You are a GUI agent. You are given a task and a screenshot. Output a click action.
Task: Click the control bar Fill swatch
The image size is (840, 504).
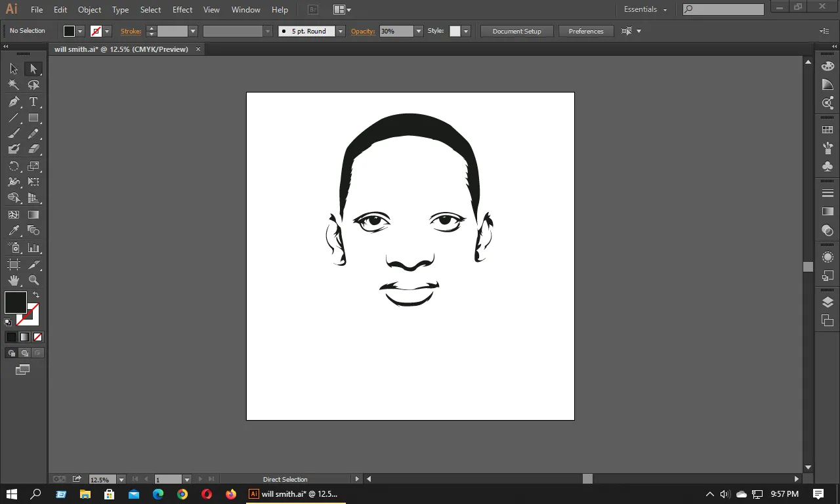69,31
